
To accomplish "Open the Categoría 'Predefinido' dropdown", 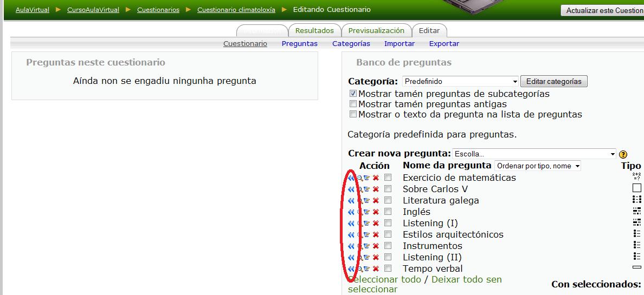I will point(460,82).
